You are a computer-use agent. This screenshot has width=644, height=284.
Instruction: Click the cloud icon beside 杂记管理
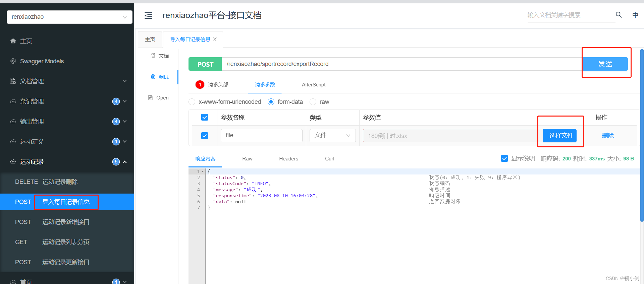pos(13,101)
